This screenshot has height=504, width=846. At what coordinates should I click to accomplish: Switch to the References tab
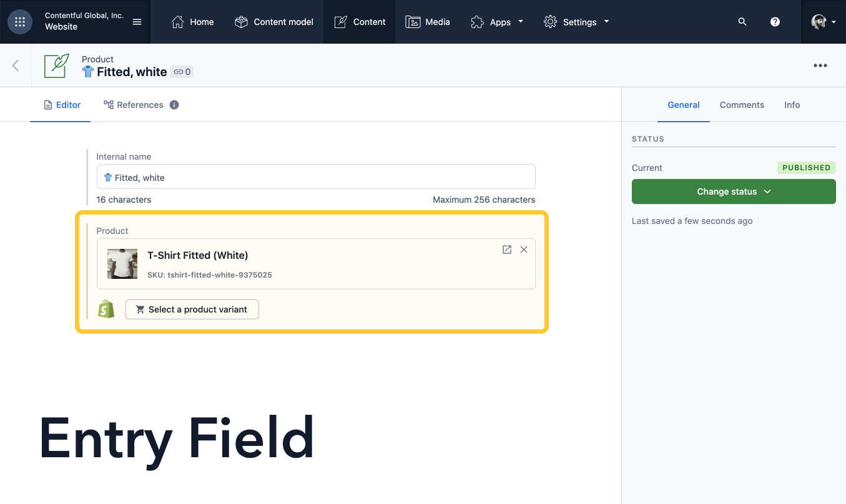point(134,105)
